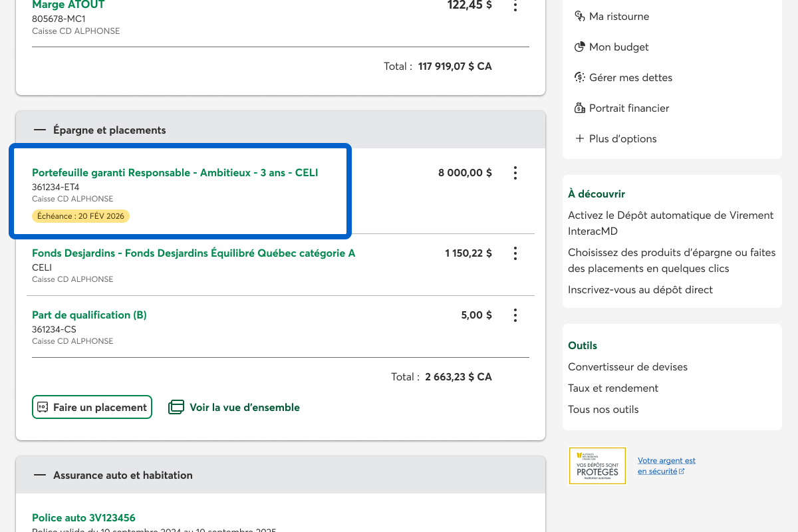Open Taux et rendement tool
This screenshot has width=798, height=532.
pos(612,388)
